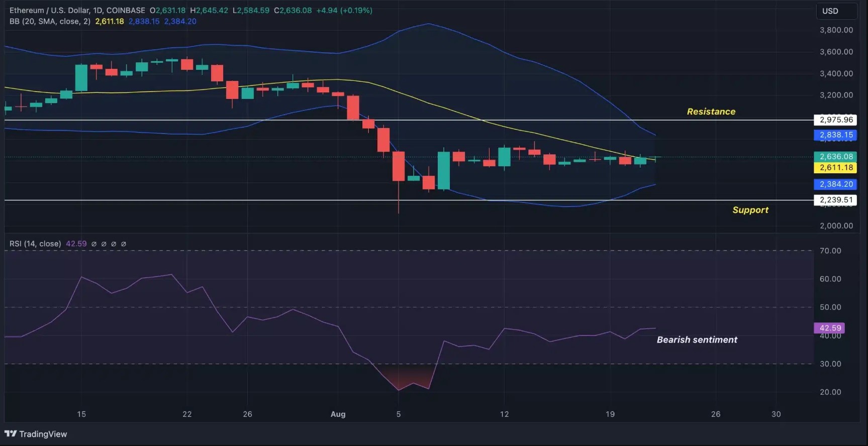Click the Aug label on time axis
Screen dimensions: 868x446
[x=338, y=414]
